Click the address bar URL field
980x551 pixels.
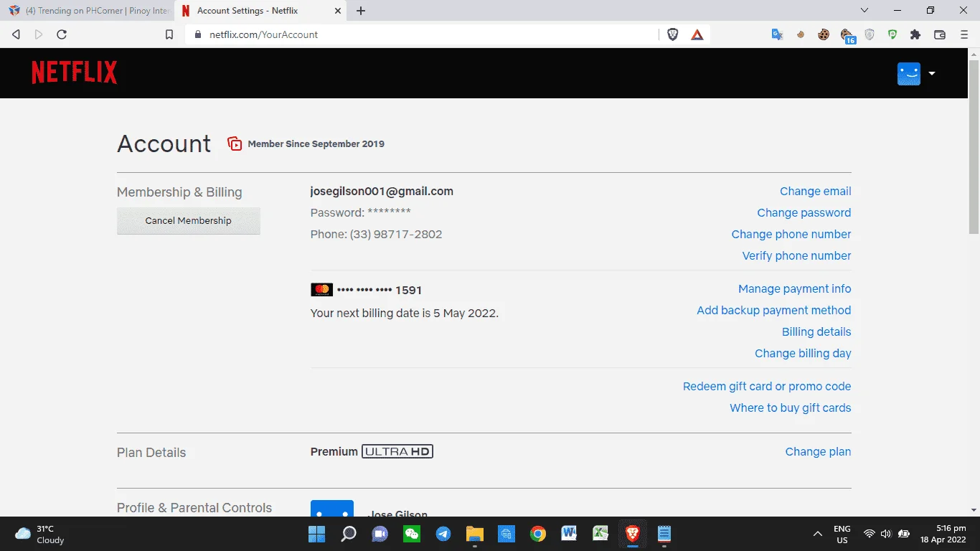[423, 34]
